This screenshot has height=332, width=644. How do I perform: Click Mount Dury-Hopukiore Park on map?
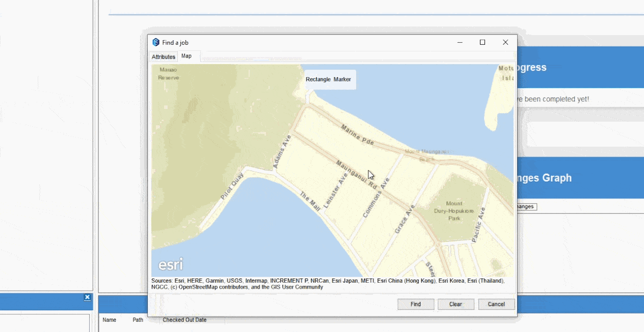pos(454,211)
